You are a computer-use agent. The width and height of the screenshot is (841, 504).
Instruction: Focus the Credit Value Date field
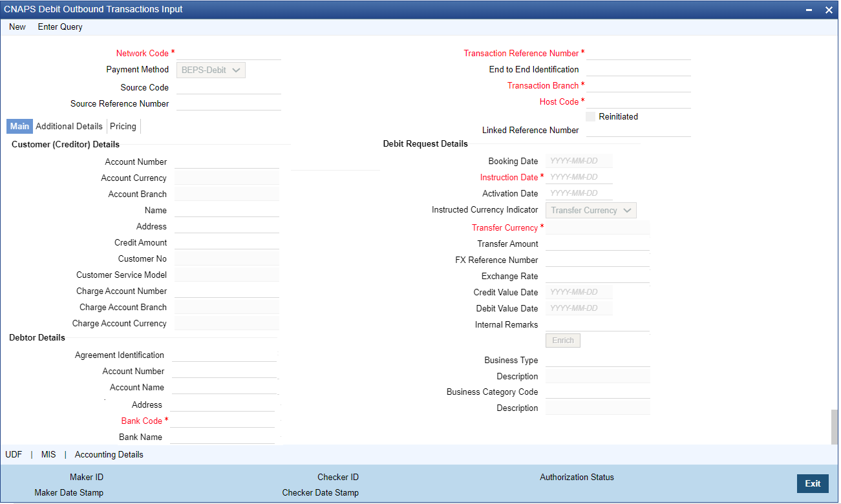coord(579,292)
